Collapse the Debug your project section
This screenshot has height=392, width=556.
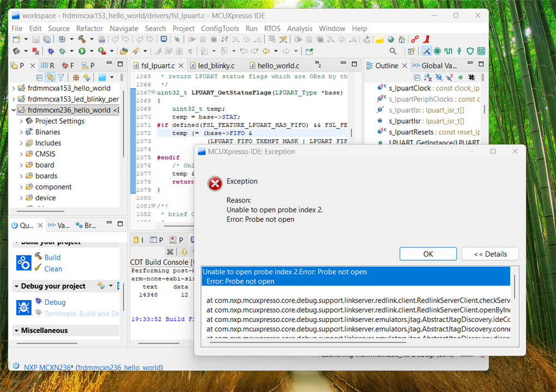coord(16,286)
